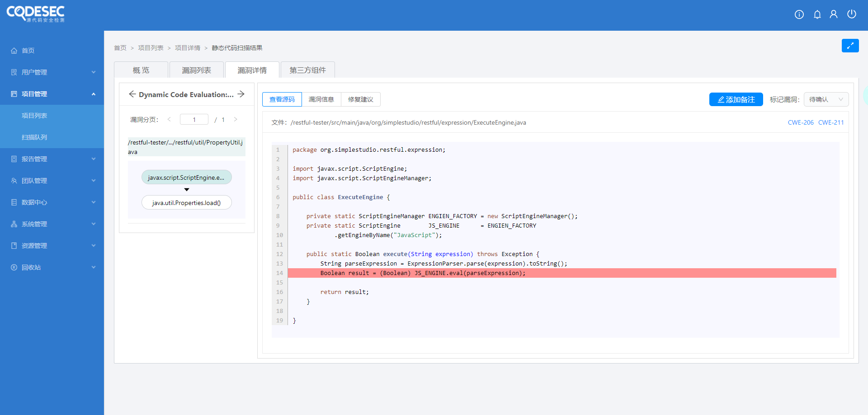The image size is (868, 415).
Task: Click the CODESEC logo
Action: 36,14
